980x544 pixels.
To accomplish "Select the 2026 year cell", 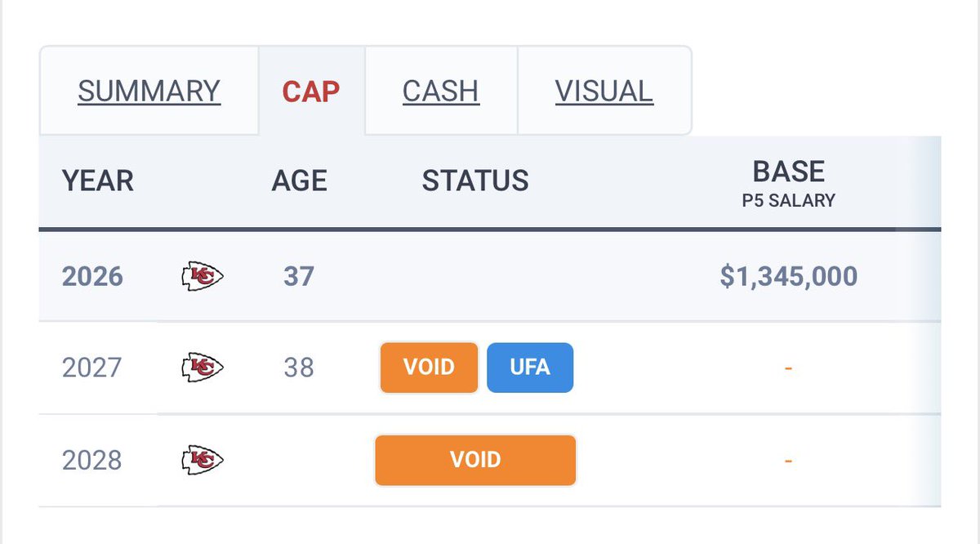I will [x=92, y=277].
